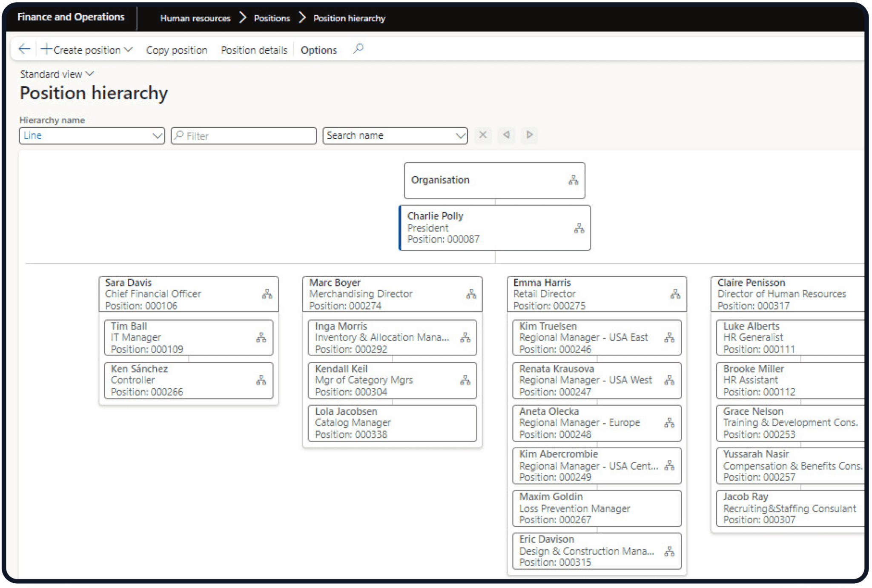Open the Hierarchy name Line dropdown

pos(92,135)
